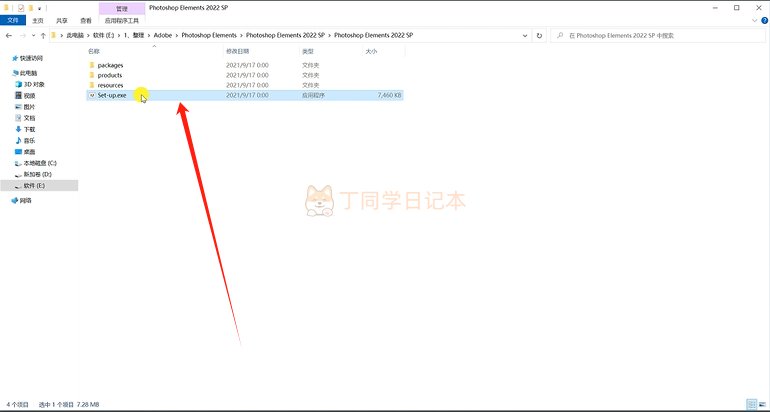Viewport: 770px width, 412px height.
Task: Go forward with the forward arrow
Action: (x=23, y=35)
